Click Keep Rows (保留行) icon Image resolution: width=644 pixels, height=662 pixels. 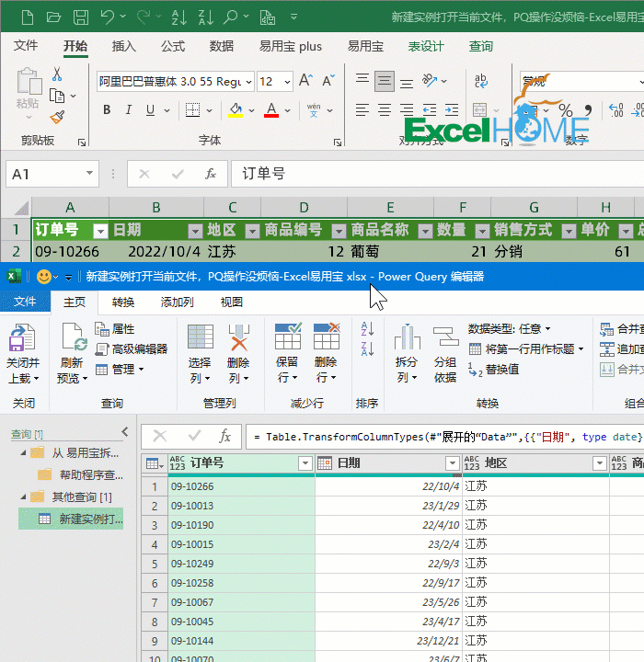[x=287, y=353]
